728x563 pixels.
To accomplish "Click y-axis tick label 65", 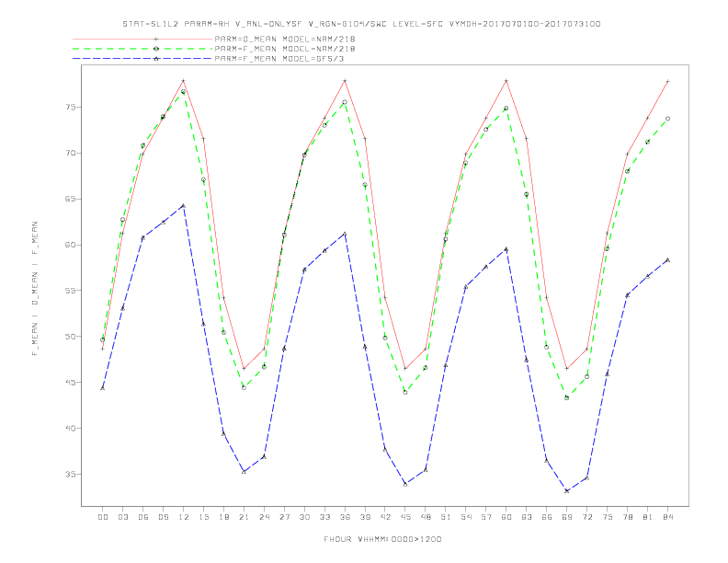I will (x=71, y=199).
